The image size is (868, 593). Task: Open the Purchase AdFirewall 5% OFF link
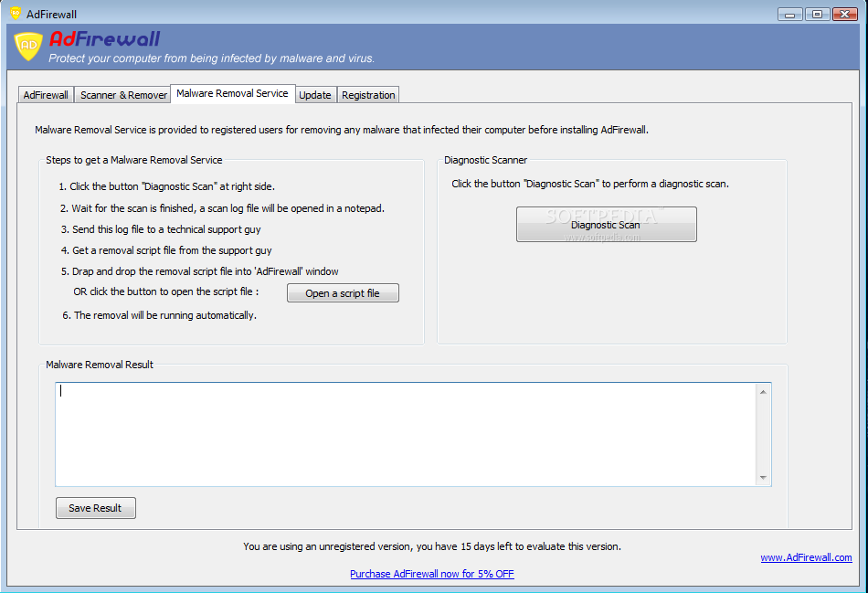432,574
